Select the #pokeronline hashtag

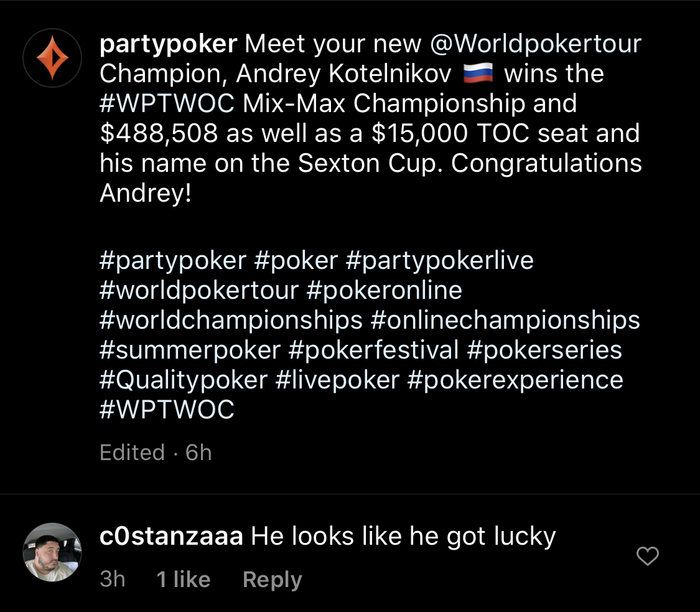pyautogui.click(x=384, y=291)
